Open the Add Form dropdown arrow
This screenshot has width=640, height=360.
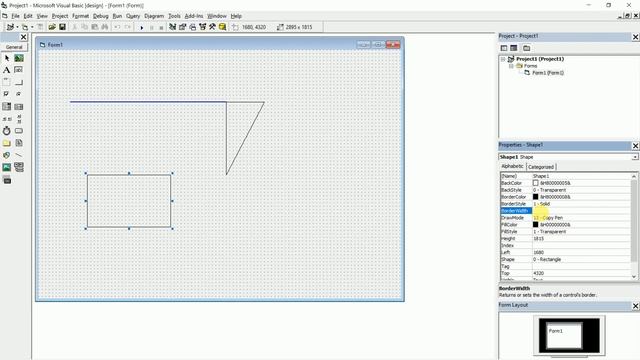coord(32,27)
